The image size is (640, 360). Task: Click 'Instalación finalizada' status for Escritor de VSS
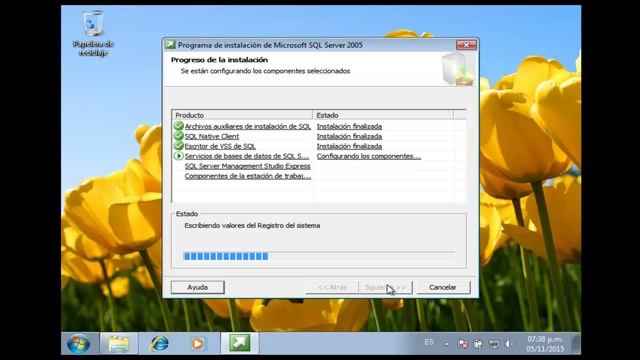point(349,146)
